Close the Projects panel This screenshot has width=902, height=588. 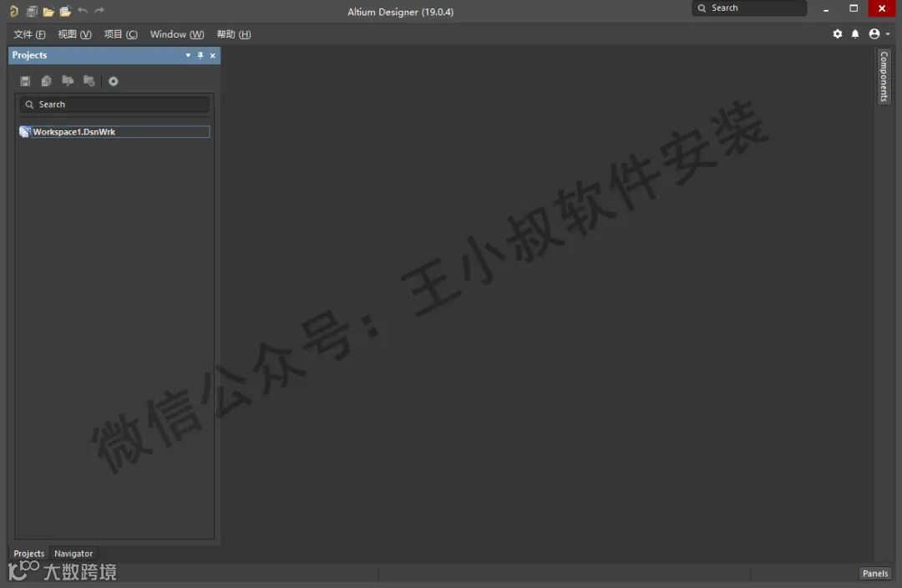[x=213, y=56]
